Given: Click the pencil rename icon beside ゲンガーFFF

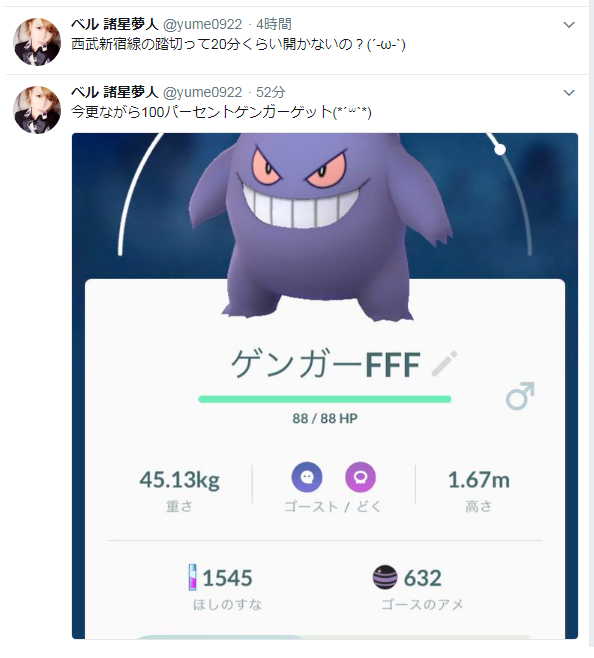Looking at the screenshot, I should (445, 363).
